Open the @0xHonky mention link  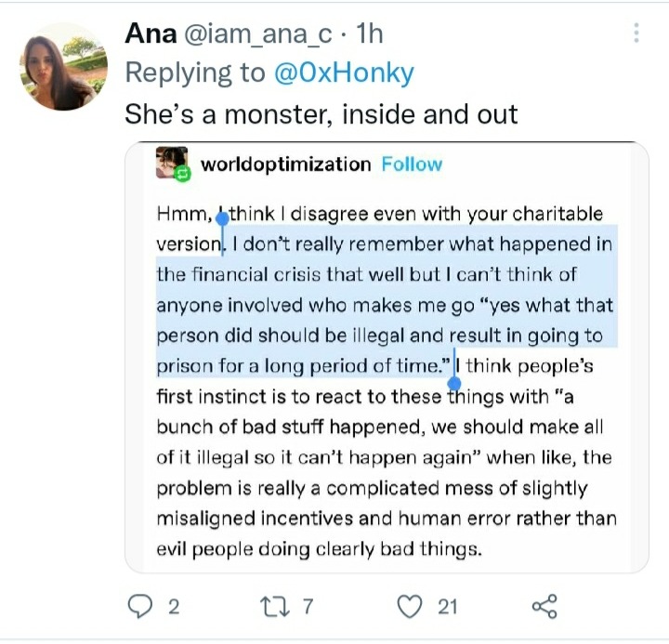click(345, 73)
